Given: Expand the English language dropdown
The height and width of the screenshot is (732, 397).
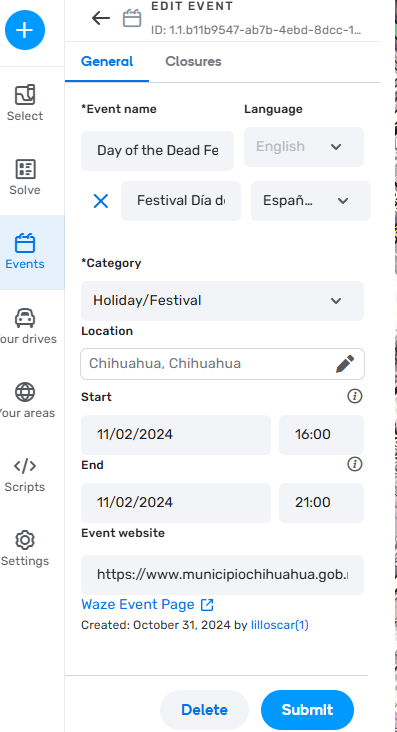Looking at the screenshot, I should (x=304, y=147).
